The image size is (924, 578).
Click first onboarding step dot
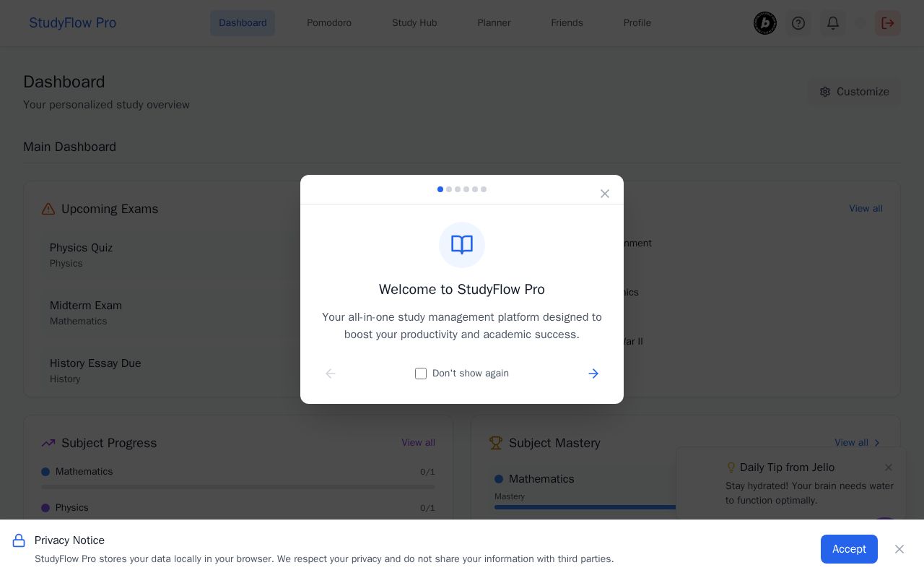pyautogui.click(x=440, y=189)
